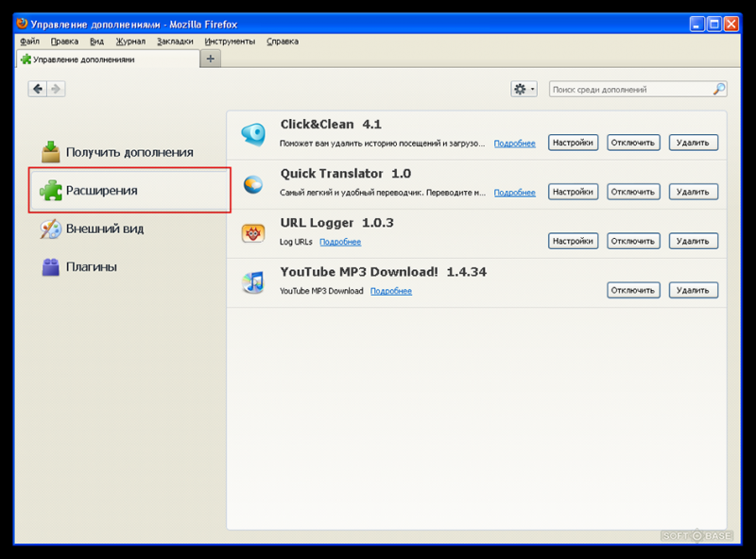Viewport: 756px width, 559px height.
Task: Open the Журнал menu
Action: click(130, 42)
